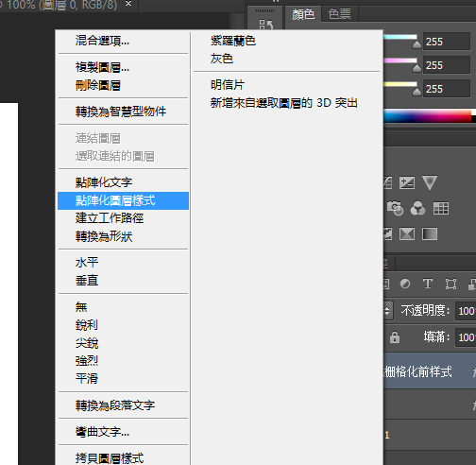Choose 新增來自選取圖層的 3D 突出
Image resolution: width=476 pixels, height=465 pixels.
click(286, 103)
